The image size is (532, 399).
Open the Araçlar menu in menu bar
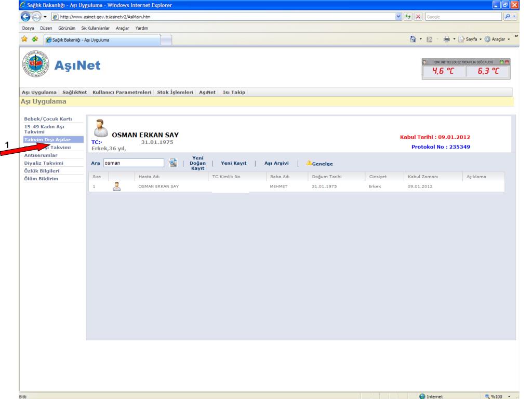pos(122,28)
